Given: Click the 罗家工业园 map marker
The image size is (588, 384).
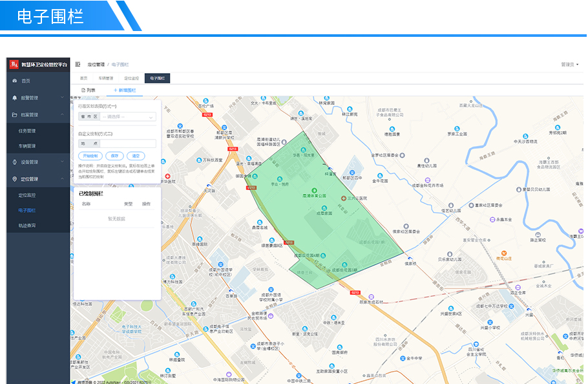Looking at the screenshot, I should 457,129.
